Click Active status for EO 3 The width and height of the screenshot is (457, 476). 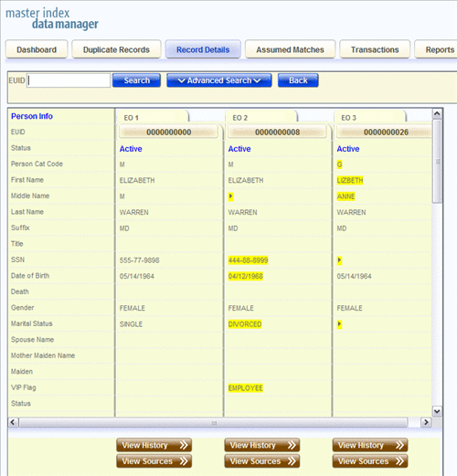(348, 149)
